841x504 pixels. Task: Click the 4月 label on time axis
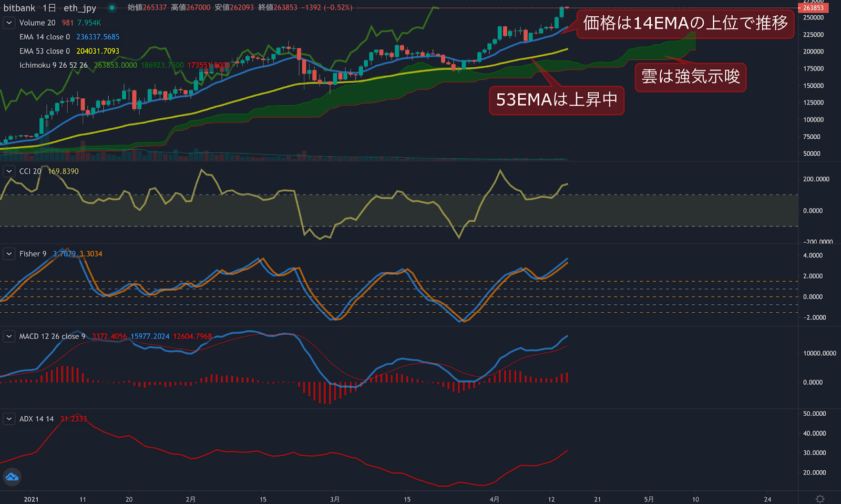(x=494, y=499)
